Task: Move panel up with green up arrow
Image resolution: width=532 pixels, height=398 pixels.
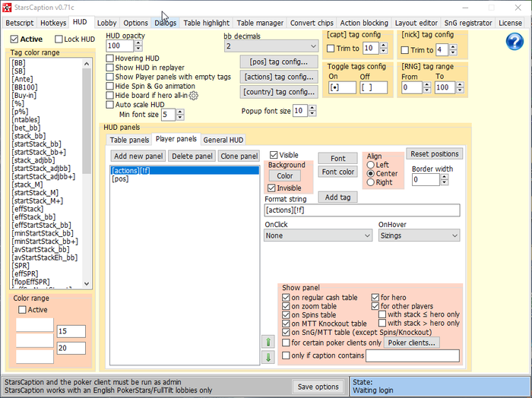Action: (268, 342)
